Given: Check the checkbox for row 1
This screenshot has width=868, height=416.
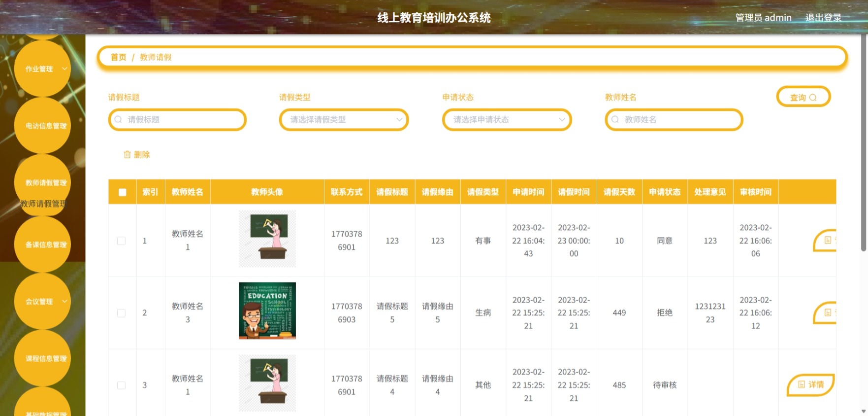Looking at the screenshot, I should click(x=121, y=241).
